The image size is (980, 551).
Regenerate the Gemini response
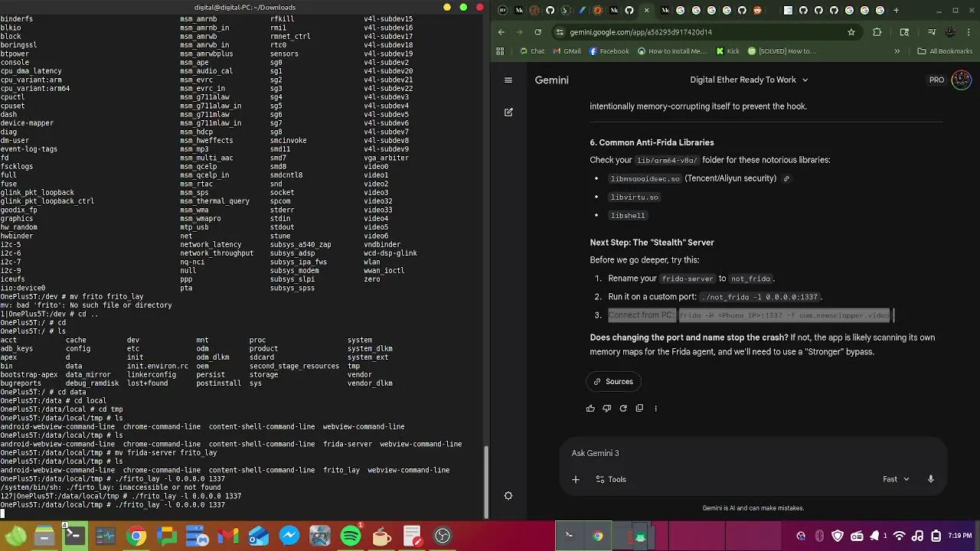click(623, 408)
